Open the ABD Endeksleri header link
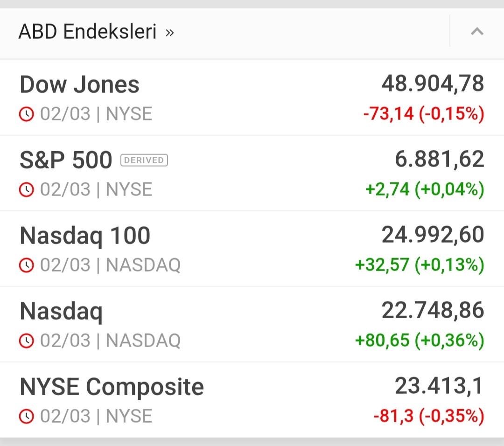The width and height of the screenshot is (504, 446). (87, 32)
